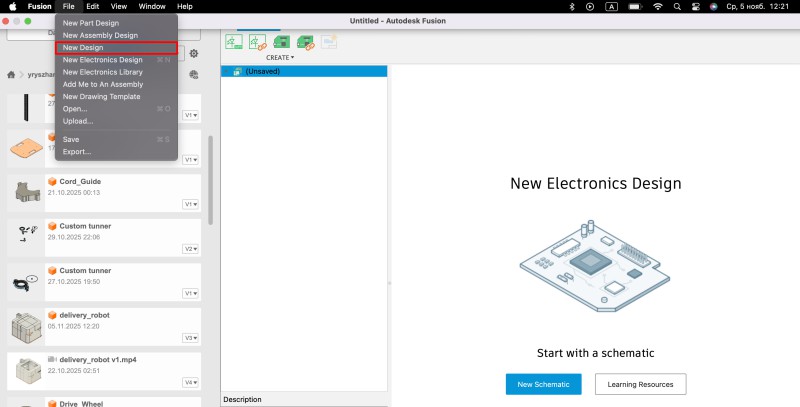Click the delivery_robot v1.mp4 file name

[98, 360]
